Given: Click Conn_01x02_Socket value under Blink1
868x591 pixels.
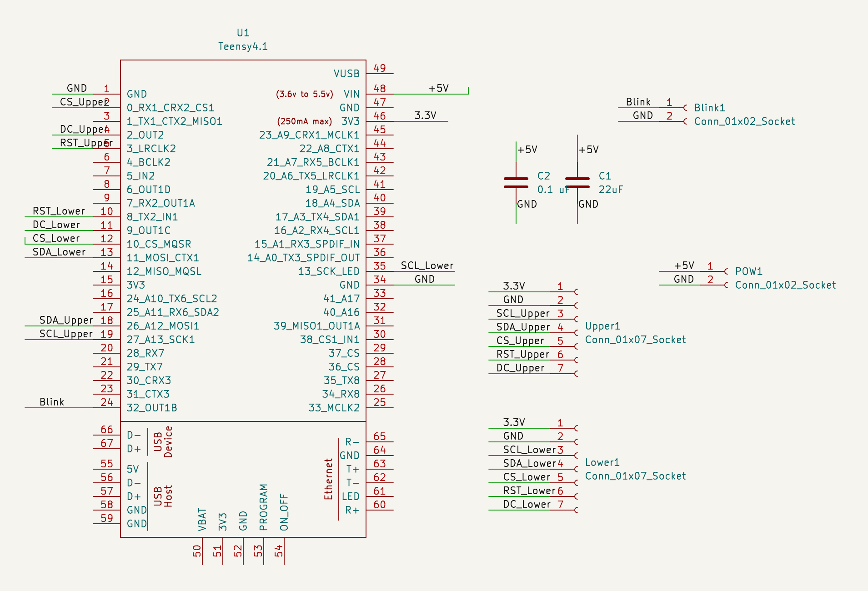Looking at the screenshot, I should [x=745, y=121].
